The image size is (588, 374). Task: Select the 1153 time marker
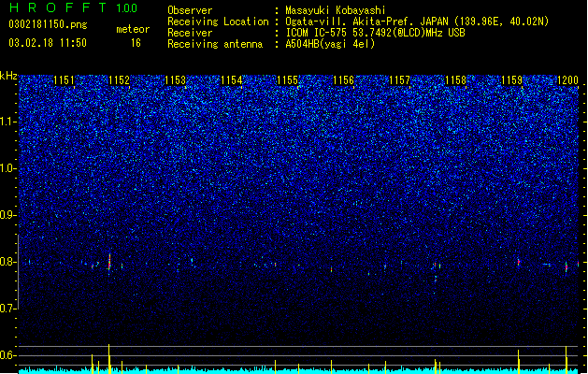click(176, 80)
